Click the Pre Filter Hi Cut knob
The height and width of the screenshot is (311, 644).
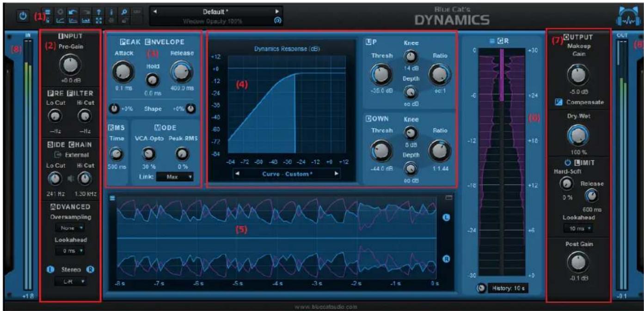[x=84, y=115]
